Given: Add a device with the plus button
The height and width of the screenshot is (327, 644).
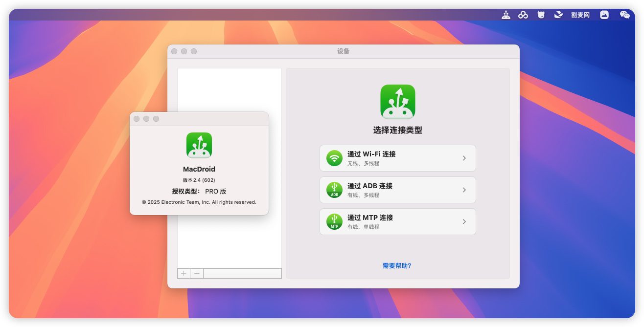Looking at the screenshot, I should click(184, 273).
